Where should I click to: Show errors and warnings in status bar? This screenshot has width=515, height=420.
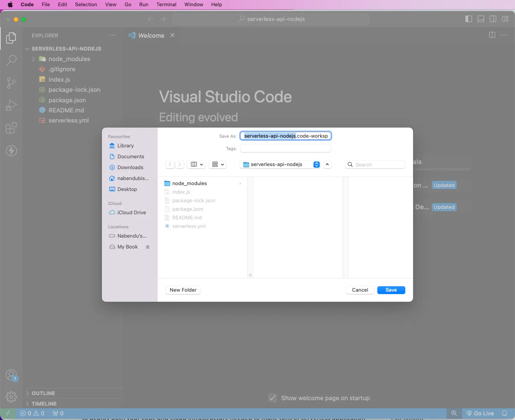click(x=32, y=413)
